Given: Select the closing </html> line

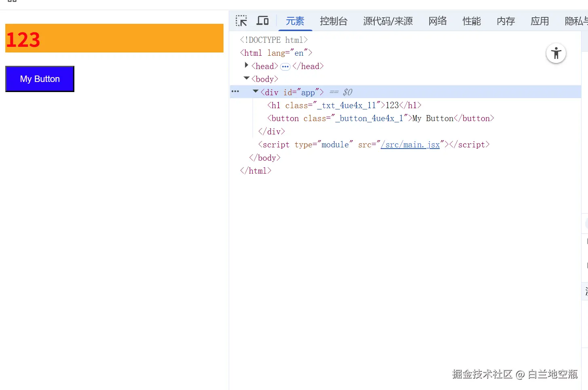Looking at the screenshot, I should point(255,171).
